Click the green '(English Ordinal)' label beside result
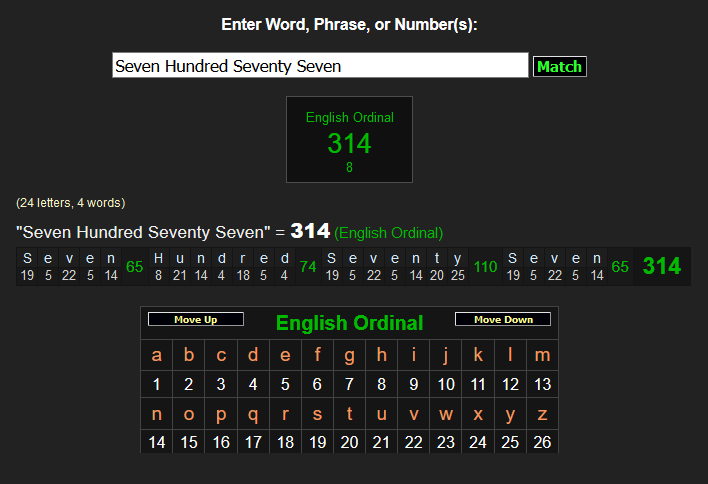The width and height of the screenshot is (708, 484). 389,233
